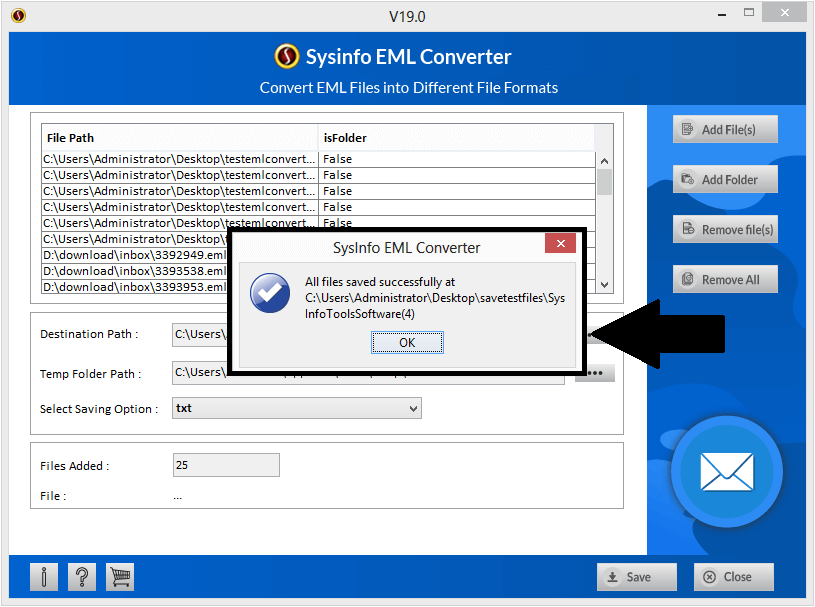Click the Files Added field showing 25
Image resolution: width=815 pixels, height=607 pixels.
point(226,465)
